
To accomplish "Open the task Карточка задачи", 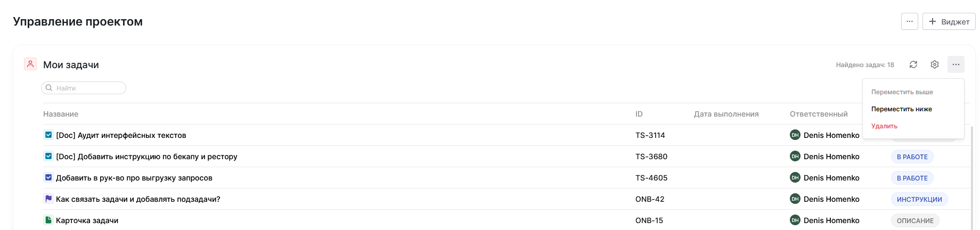I will tap(87, 220).
